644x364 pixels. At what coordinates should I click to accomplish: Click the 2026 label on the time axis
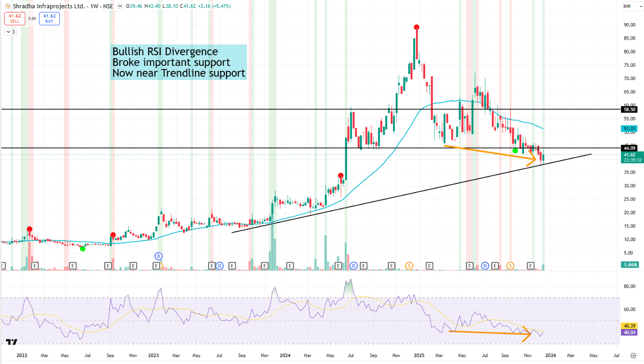(550, 356)
